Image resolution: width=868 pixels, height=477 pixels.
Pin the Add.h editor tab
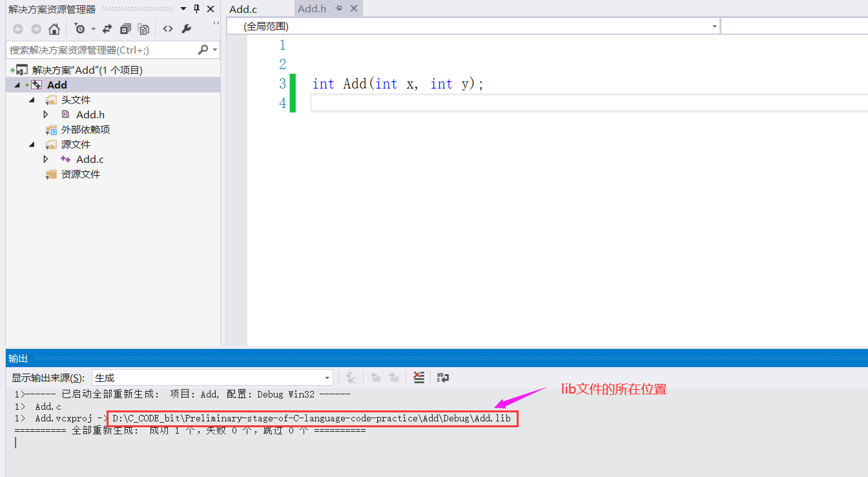tap(338, 8)
